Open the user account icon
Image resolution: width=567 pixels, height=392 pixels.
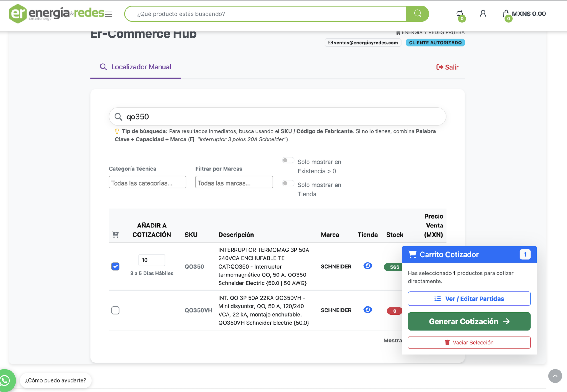click(x=483, y=14)
